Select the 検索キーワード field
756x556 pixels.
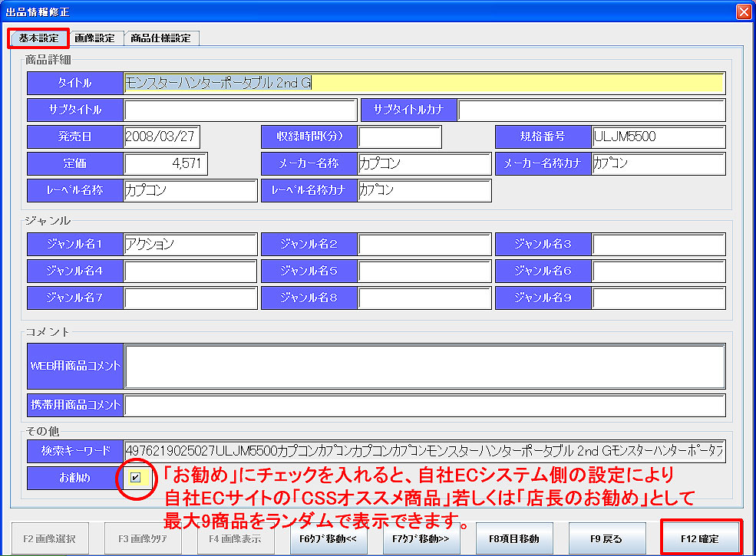coord(424,451)
